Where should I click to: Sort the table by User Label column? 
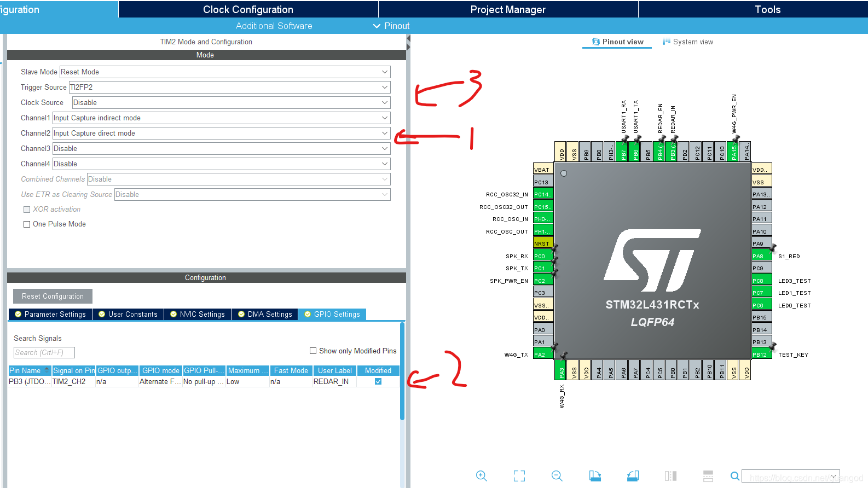335,371
